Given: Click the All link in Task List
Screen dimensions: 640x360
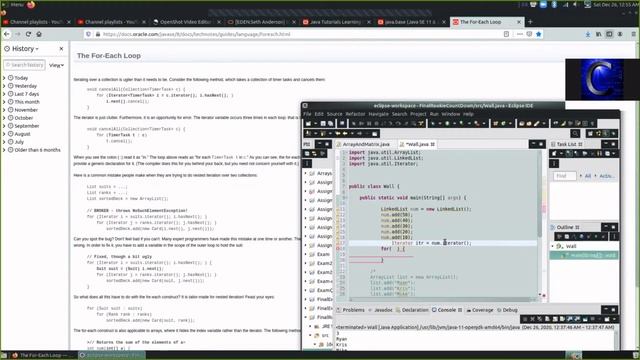Looking at the screenshot, I should [588, 176].
